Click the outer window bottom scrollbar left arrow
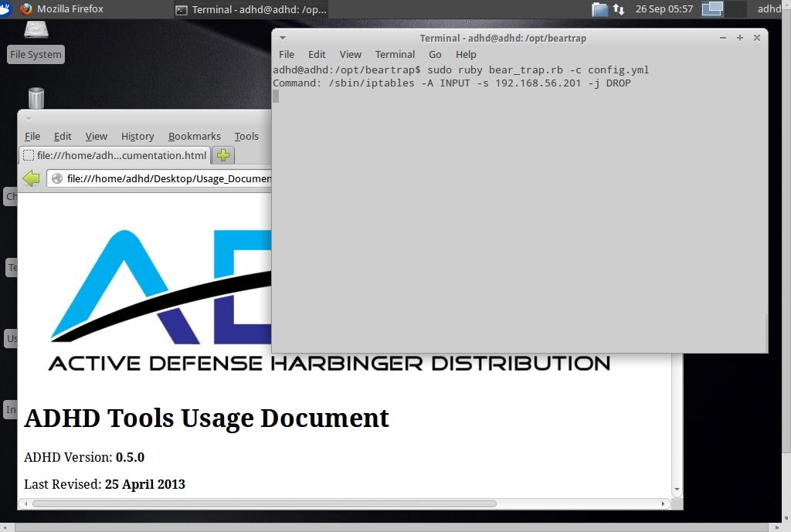Screen dimensions: 791x532 click(5, 527)
